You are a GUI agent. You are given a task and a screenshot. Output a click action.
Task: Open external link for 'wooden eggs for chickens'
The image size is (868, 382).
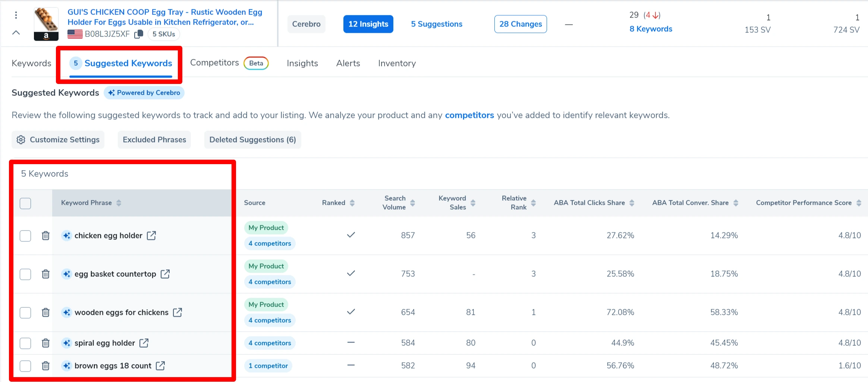(177, 313)
